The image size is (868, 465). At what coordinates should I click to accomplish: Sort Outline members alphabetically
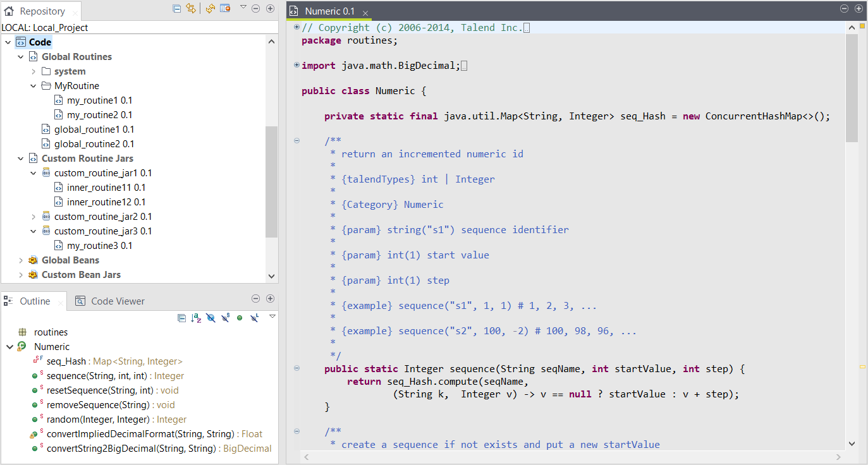click(x=196, y=317)
